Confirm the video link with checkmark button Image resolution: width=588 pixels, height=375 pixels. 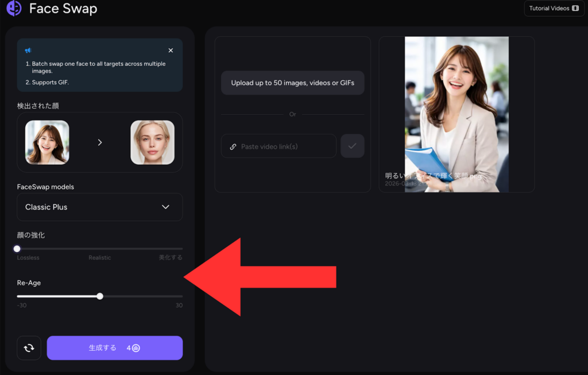pyautogui.click(x=352, y=146)
